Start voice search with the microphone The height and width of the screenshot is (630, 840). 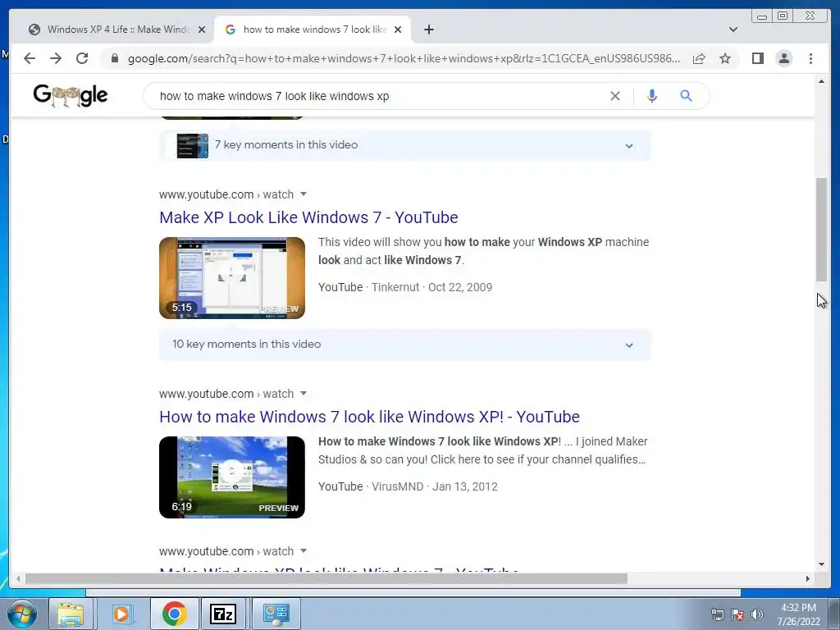pos(651,96)
